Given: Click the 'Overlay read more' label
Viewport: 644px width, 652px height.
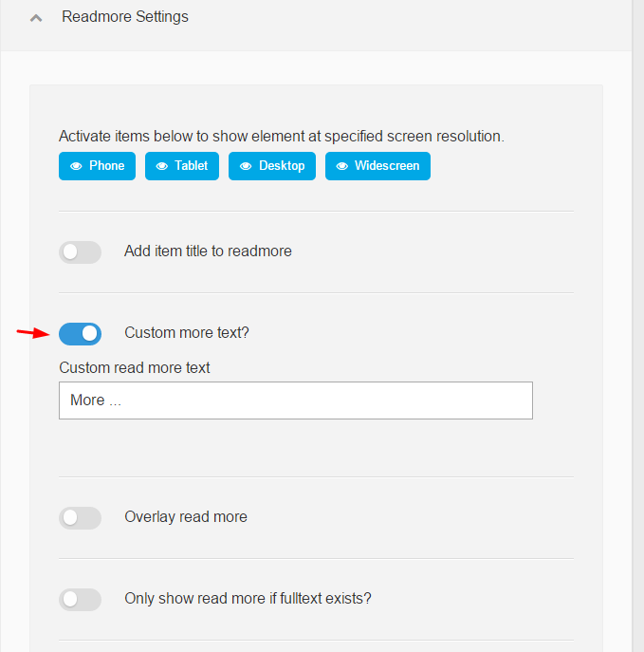Looking at the screenshot, I should coord(186,517).
